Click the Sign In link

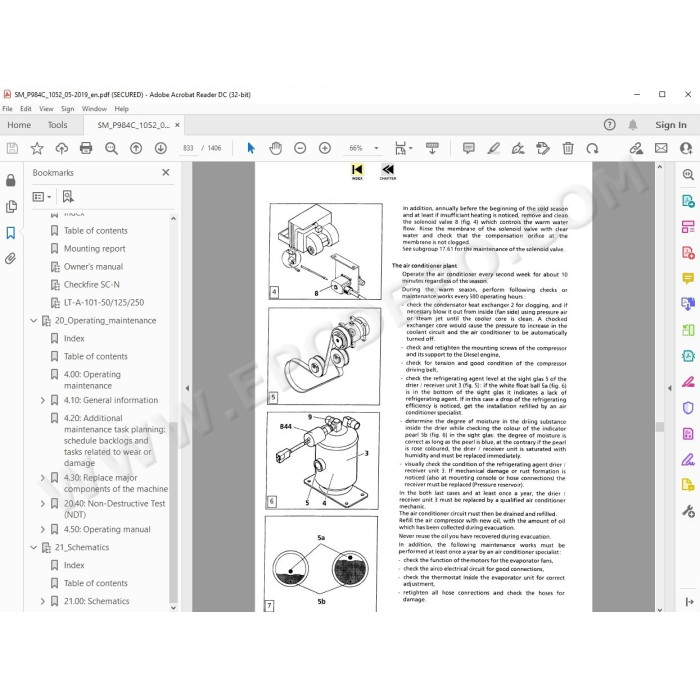pyautogui.click(x=671, y=125)
